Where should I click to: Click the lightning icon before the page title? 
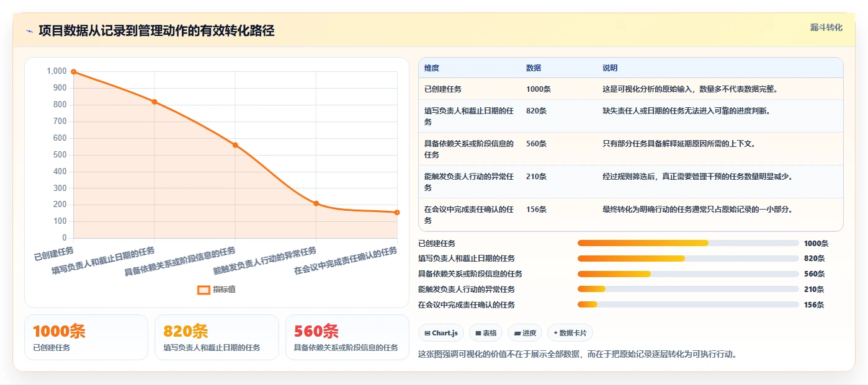29,31
